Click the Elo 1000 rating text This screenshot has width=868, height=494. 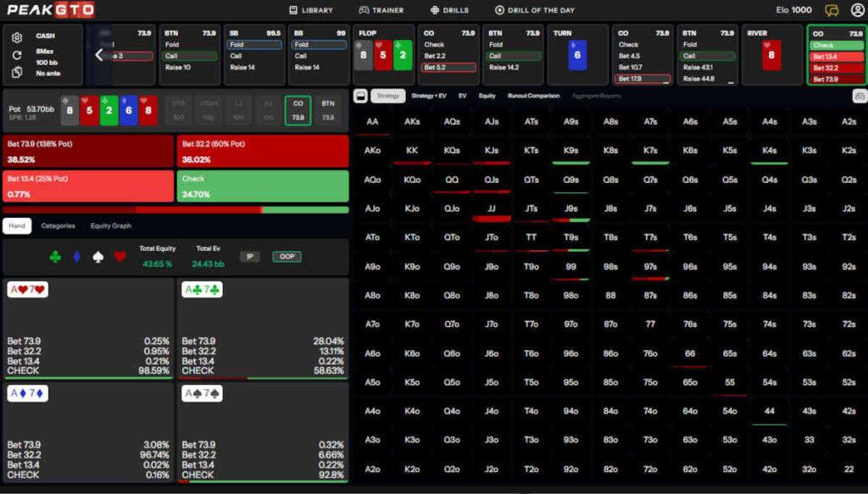coord(793,10)
